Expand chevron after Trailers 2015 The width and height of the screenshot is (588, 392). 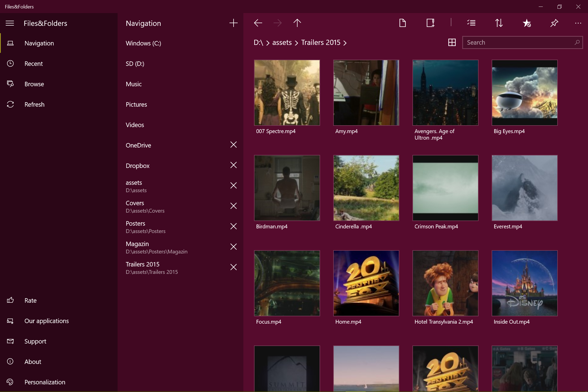point(345,43)
